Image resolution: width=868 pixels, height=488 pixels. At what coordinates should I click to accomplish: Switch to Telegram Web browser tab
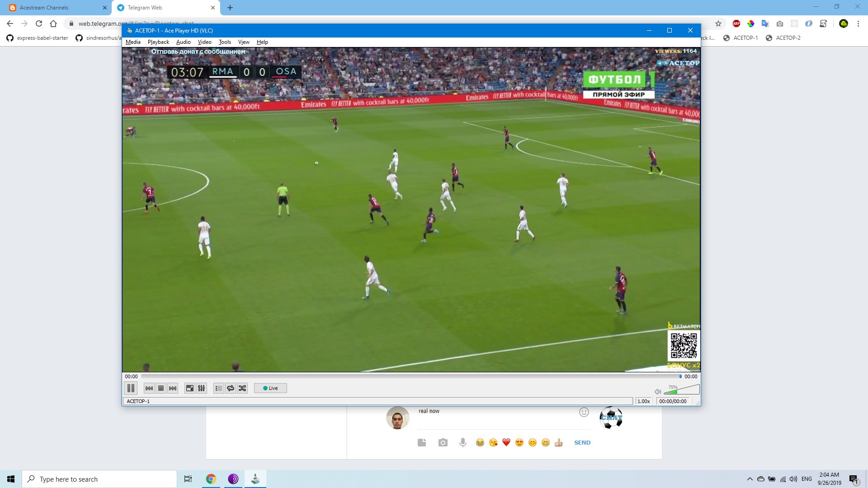tap(165, 8)
